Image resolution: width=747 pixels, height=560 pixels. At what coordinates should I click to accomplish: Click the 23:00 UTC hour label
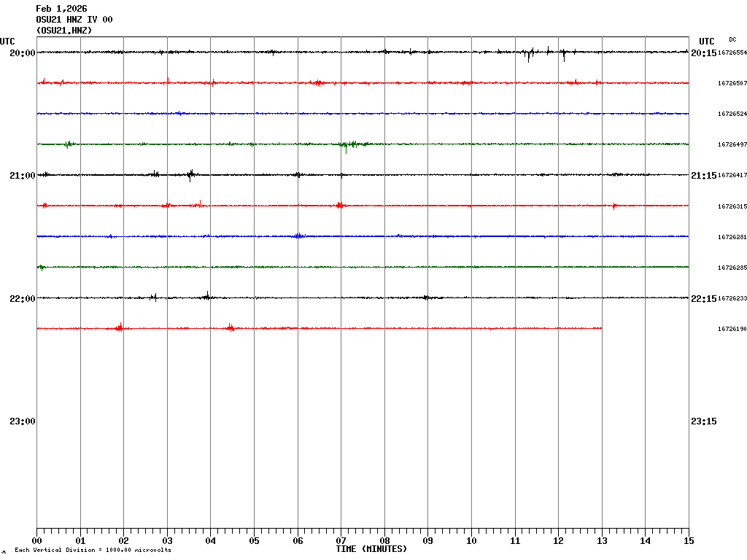(x=22, y=421)
